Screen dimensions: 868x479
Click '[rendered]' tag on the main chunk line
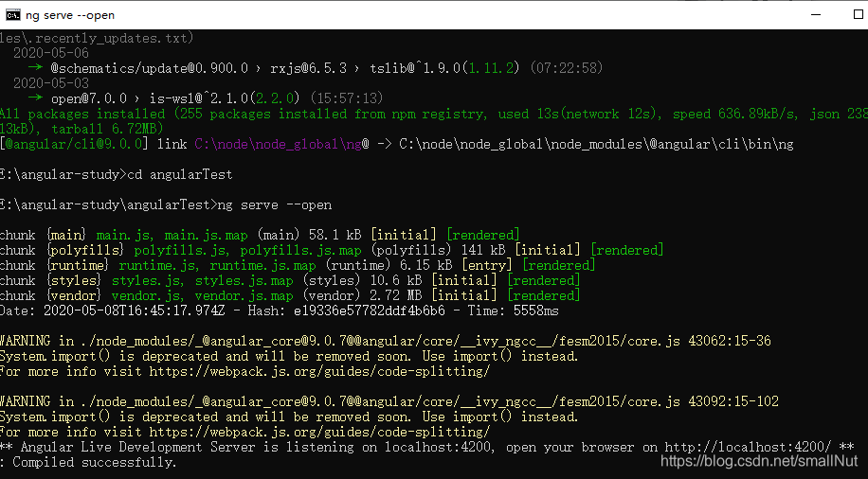pyautogui.click(x=483, y=235)
